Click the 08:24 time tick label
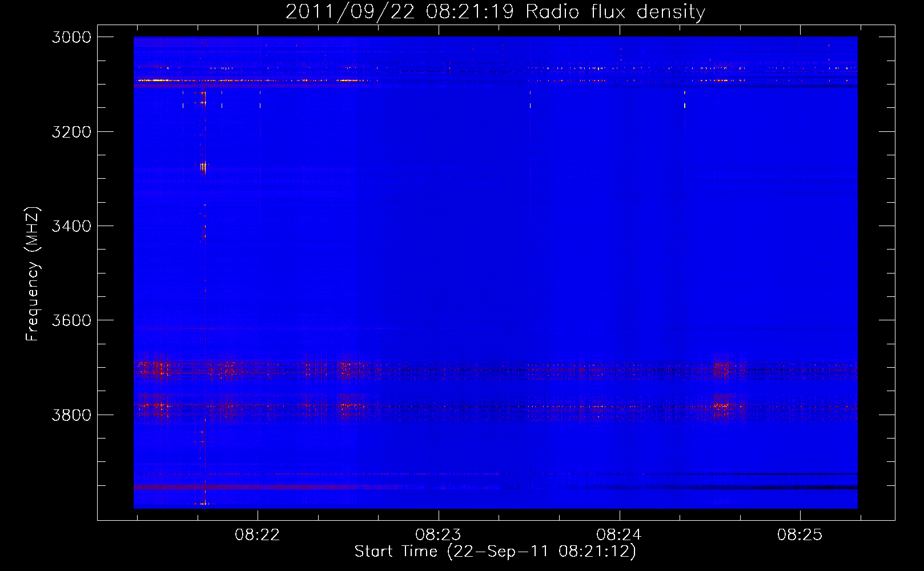 619,534
